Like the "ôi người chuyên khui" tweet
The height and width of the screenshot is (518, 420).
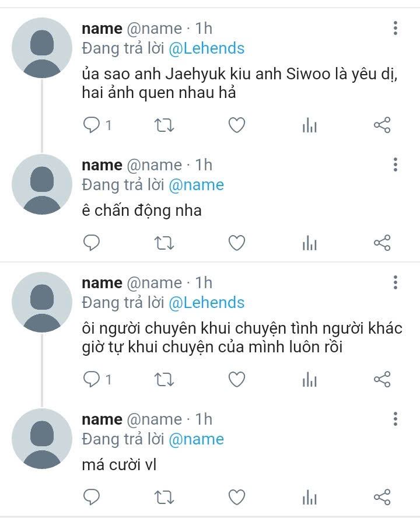(236, 380)
